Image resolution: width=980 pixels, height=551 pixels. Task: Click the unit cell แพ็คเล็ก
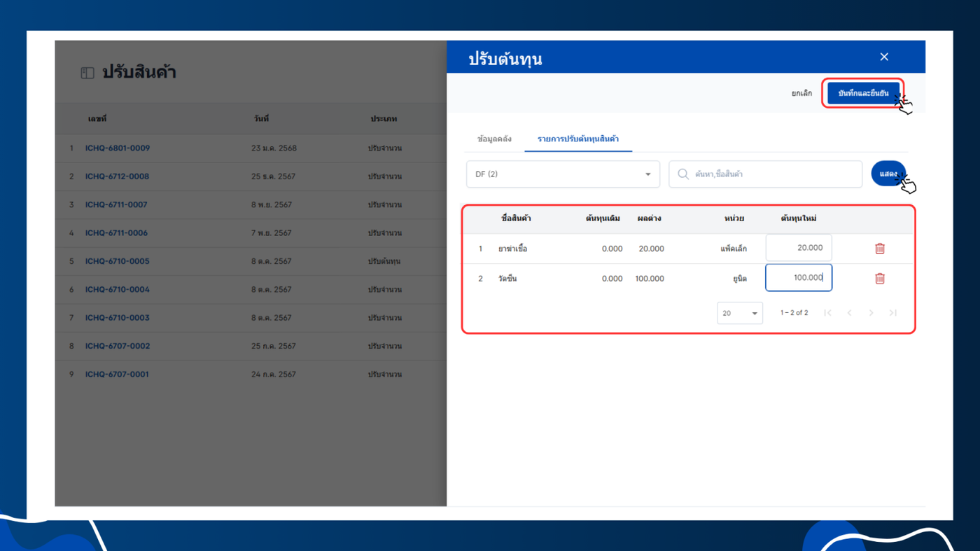(x=734, y=249)
